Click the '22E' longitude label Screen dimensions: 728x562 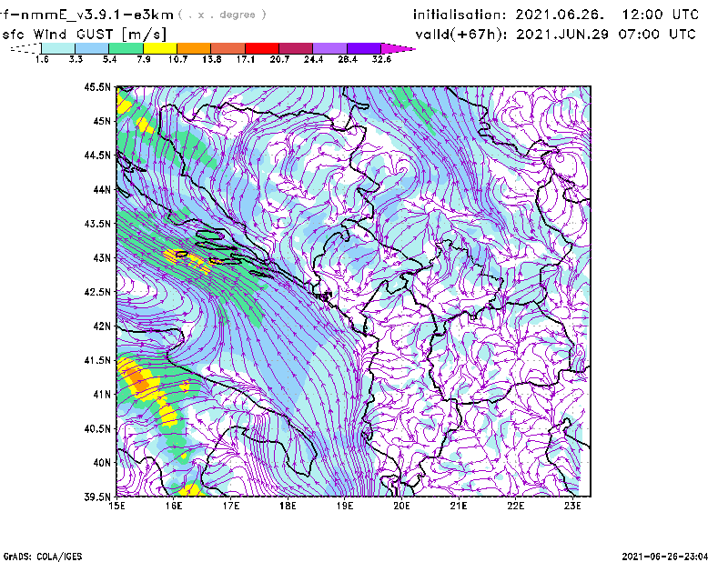point(515,506)
